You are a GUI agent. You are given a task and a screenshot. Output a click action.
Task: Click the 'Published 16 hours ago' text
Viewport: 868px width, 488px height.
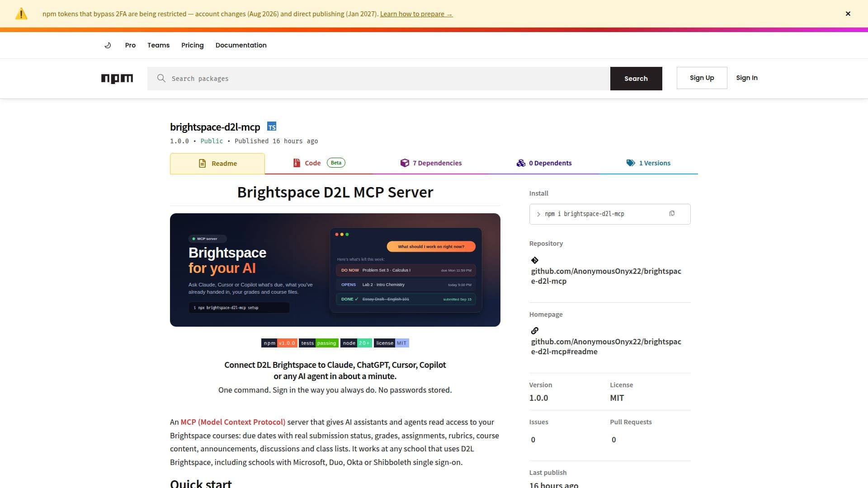[276, 141]
